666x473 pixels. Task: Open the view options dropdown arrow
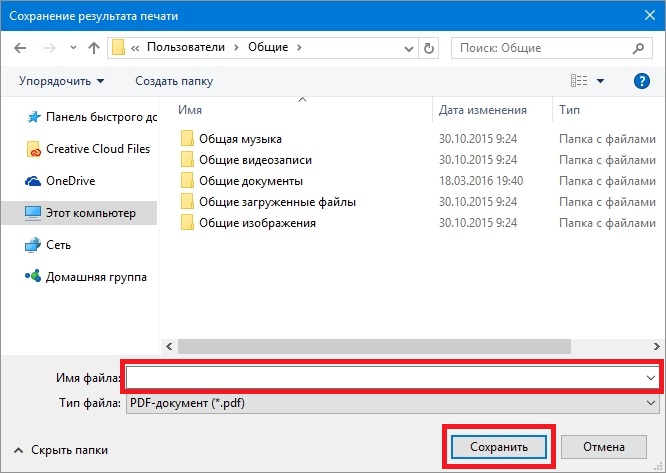[600, 81]
